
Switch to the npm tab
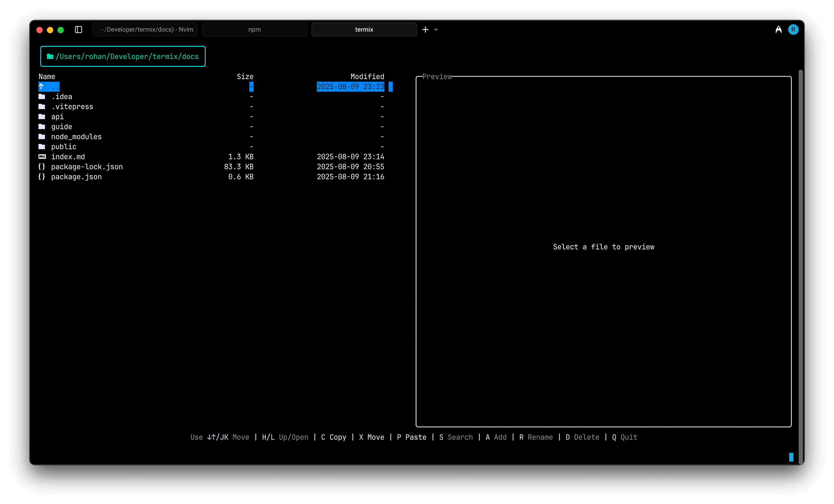255,30
